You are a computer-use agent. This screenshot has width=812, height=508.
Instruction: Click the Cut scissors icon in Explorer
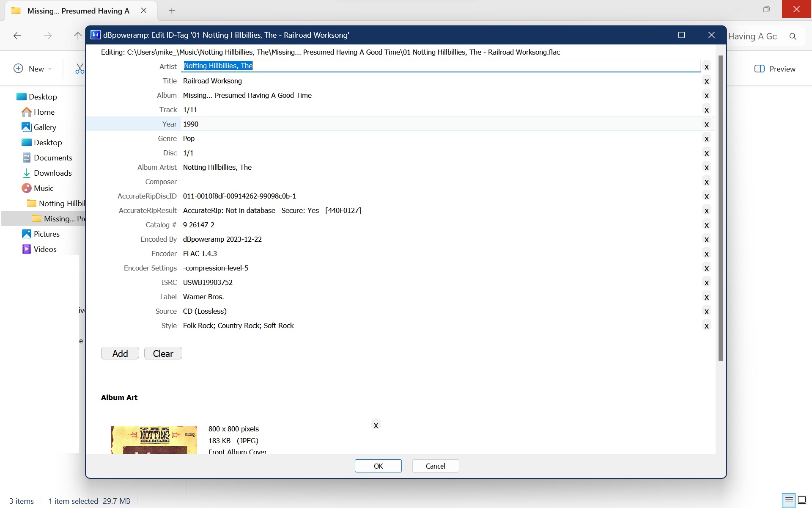80,69
